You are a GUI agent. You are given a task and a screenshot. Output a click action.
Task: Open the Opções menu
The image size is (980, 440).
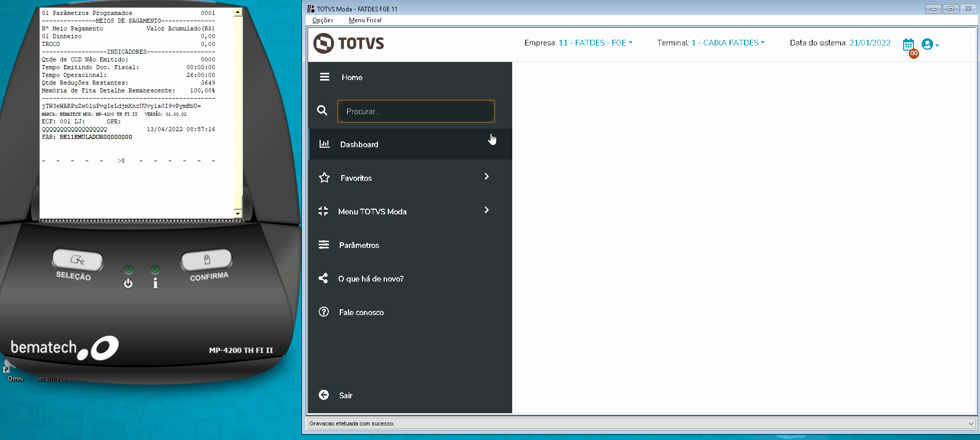[323, 20]
